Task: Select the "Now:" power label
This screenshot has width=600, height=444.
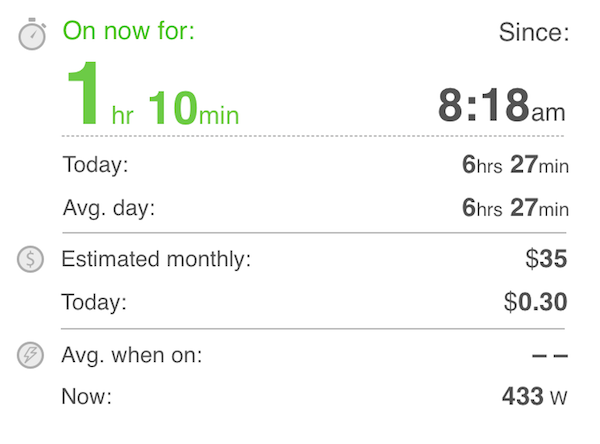Action: (x=87, y=396)
